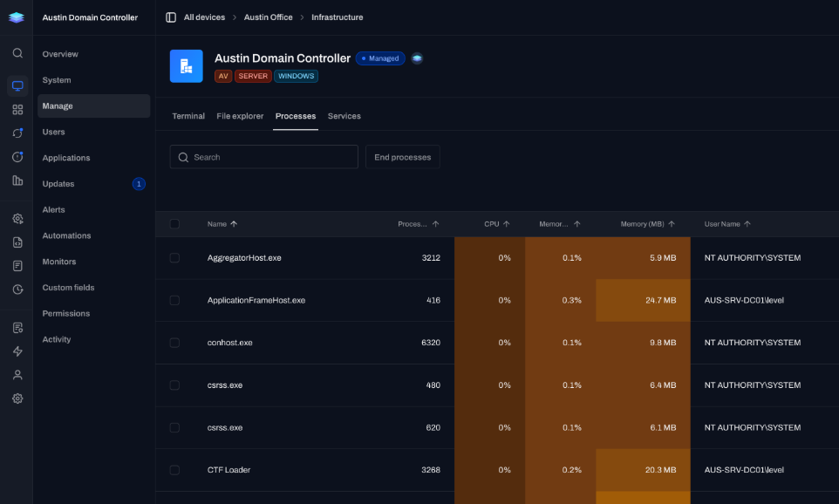Sort by User Name column arrow
The width and height of the screenshot is (839, 504).
coord(747,224)
